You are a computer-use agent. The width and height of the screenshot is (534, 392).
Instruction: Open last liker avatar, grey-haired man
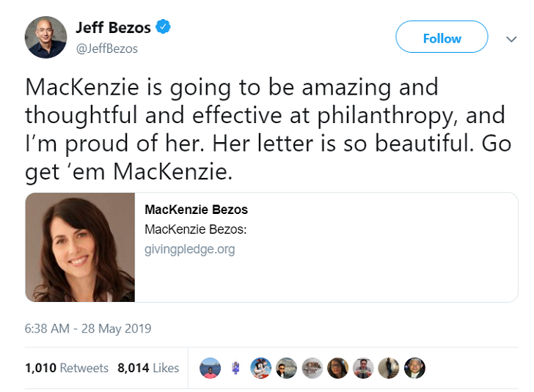[x=414, y=368]
